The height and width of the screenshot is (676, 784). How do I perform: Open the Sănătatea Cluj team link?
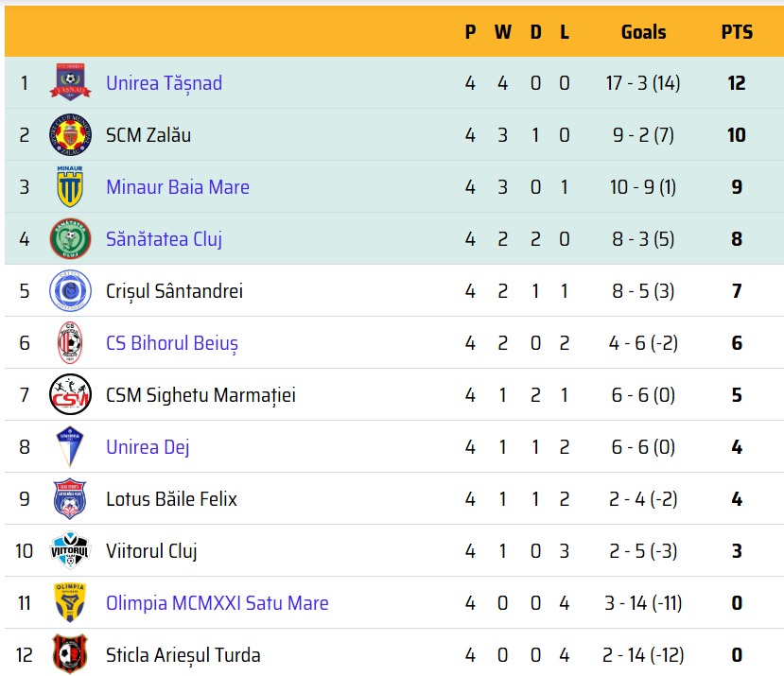164,239
